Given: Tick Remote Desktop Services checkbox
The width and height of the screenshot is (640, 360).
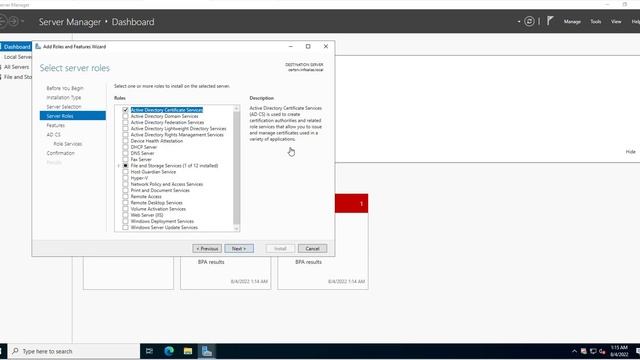Looking at the screenshot, I should coord(125,203).
